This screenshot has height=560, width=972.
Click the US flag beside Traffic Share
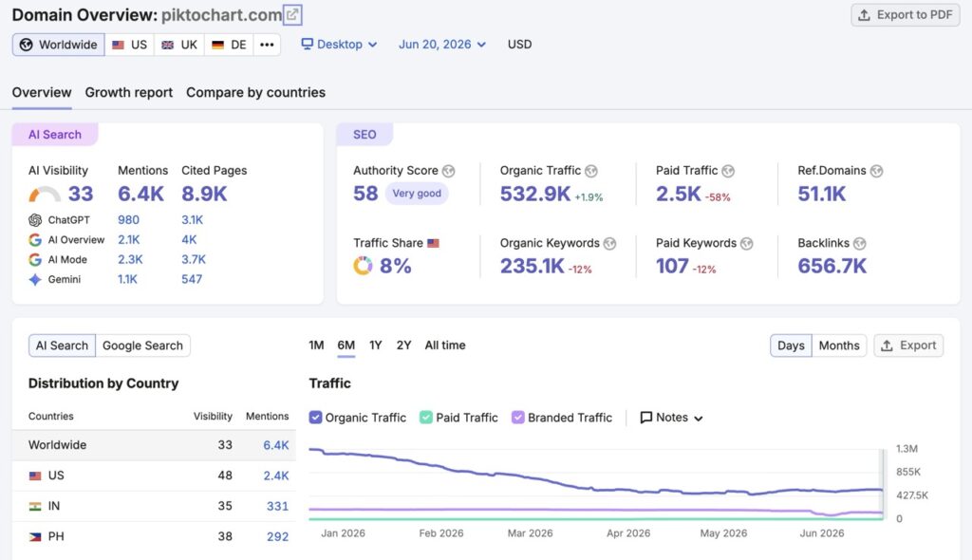click(433, 243)
